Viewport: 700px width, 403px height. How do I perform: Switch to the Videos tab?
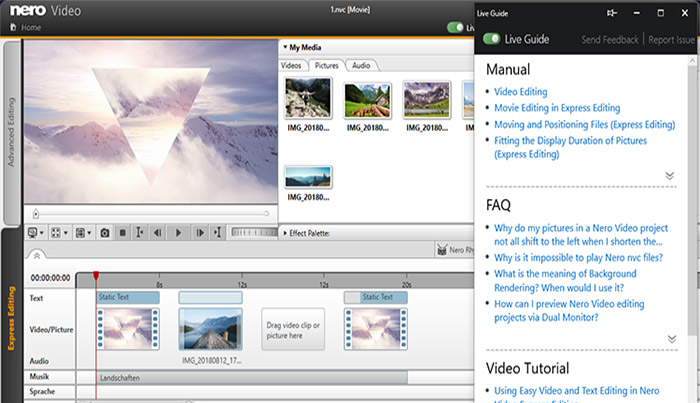291,66
